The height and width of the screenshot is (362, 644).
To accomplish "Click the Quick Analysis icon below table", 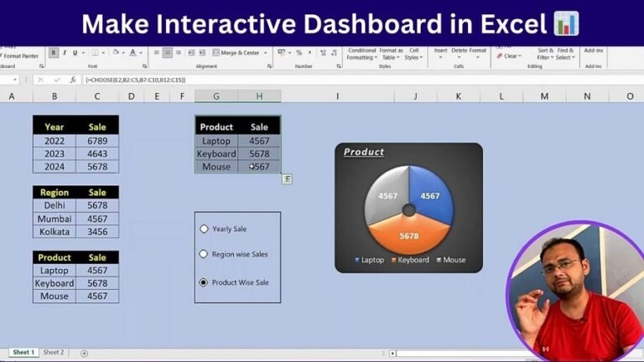I will [287, 178].
